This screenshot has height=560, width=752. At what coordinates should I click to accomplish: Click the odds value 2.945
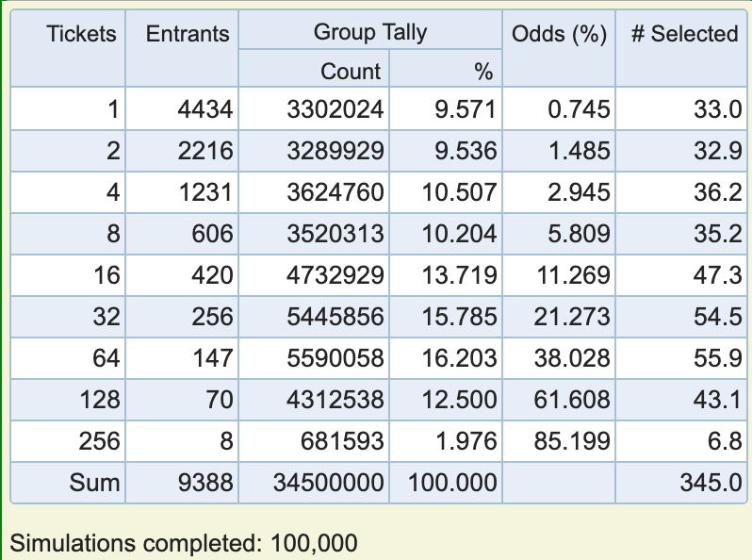point(579,192)
